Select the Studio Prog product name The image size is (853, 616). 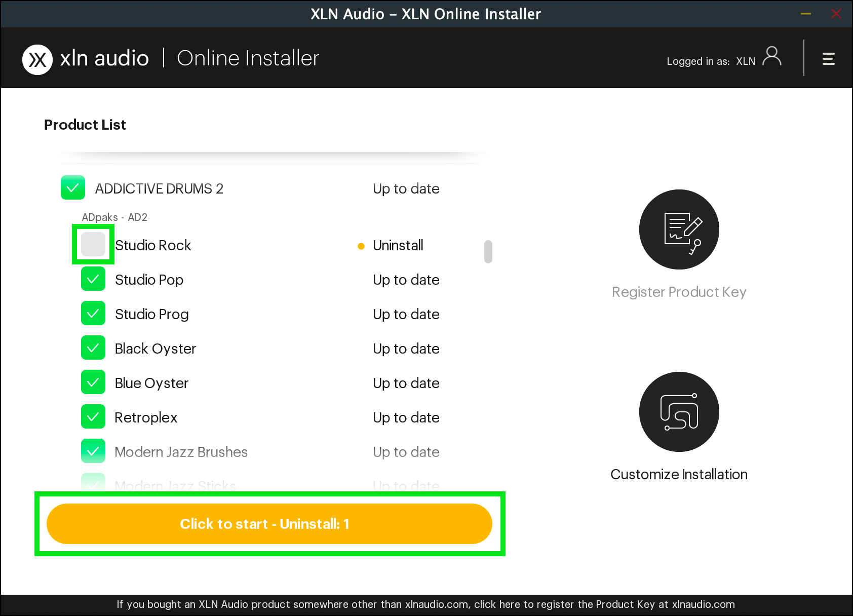pyautogui.click(x=152, y=314)
